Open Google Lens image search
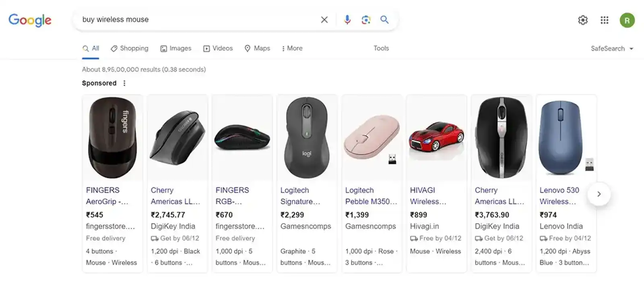Image resolution: width=644 pixels, height=282 pixels. [x=366, y=19]
